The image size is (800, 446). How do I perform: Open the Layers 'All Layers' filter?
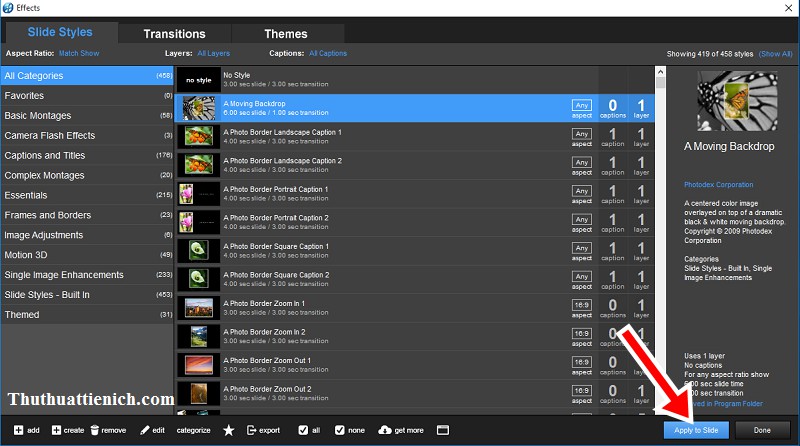click(213, 53)
